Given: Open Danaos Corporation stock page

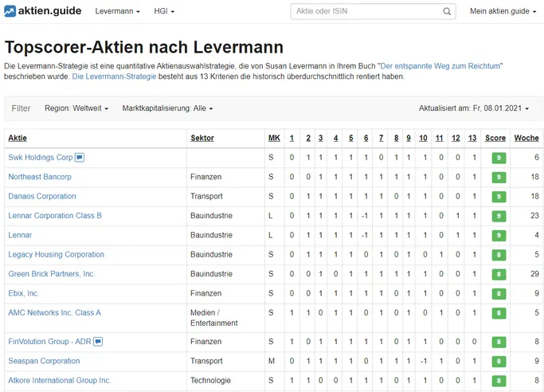Looking at the screenshot, I should [42, 196].
